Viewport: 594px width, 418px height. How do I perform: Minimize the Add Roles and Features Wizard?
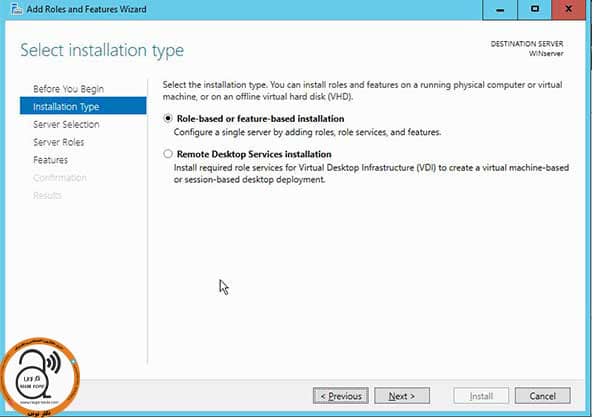click(500, 10)
